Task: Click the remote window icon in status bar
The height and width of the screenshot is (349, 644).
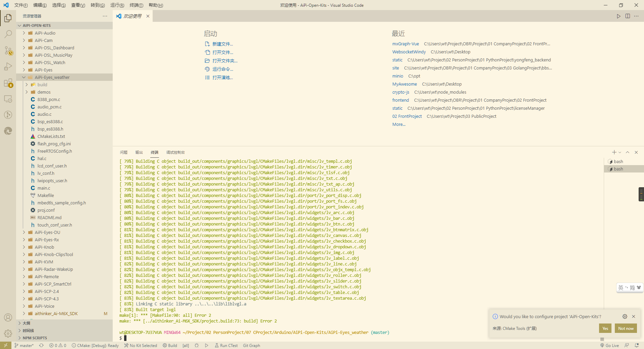Action: (x=6, y=345)
